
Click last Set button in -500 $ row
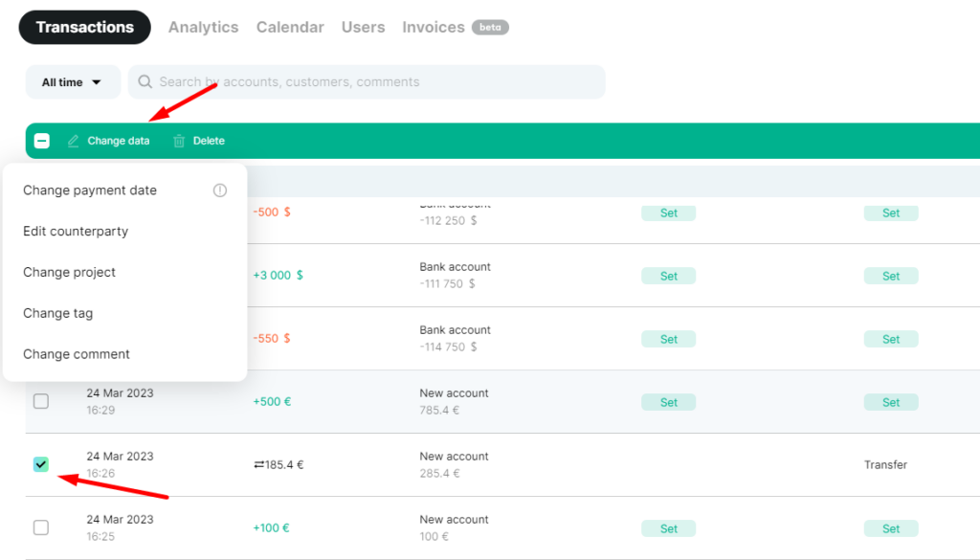[891, 213]
